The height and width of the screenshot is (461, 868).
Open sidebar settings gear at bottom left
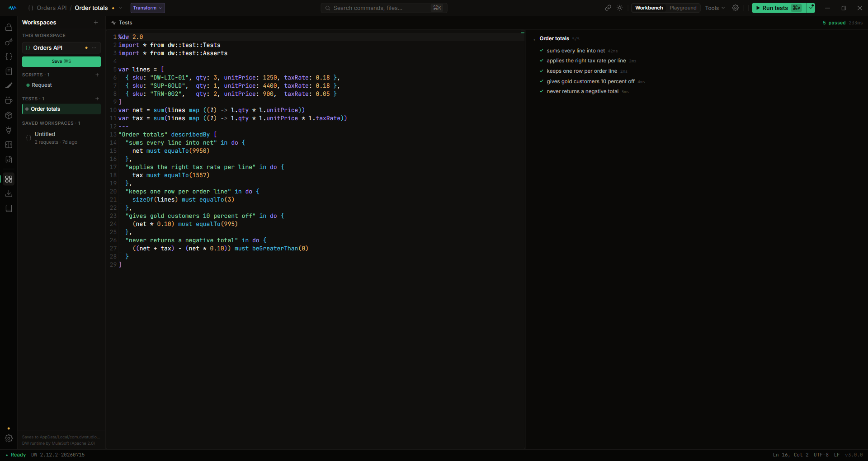tap(9, 438)
